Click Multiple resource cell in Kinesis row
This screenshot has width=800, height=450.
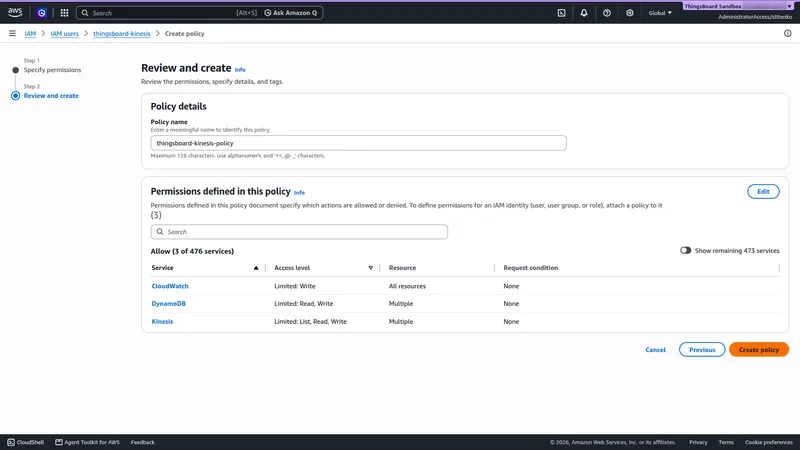click(401, 321)
